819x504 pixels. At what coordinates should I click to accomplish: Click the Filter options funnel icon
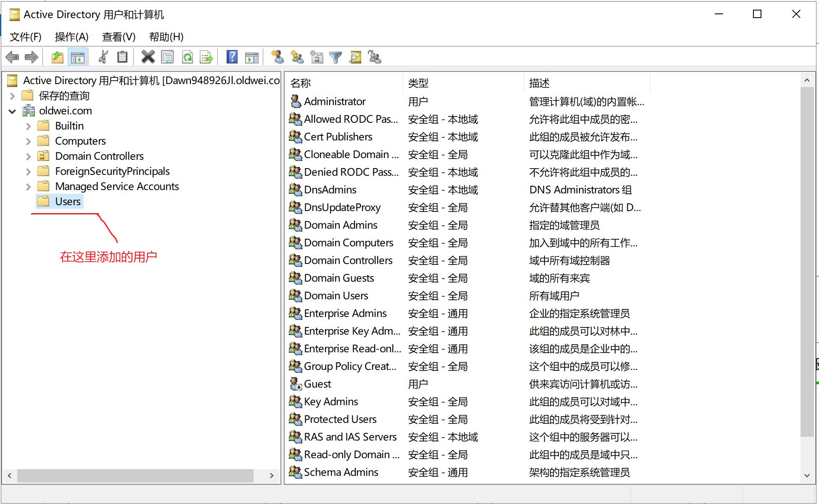click(x=336, y=57)
